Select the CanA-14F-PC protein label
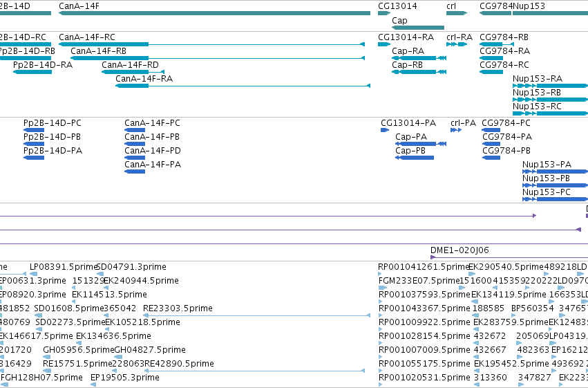 [x=152, y=123]
